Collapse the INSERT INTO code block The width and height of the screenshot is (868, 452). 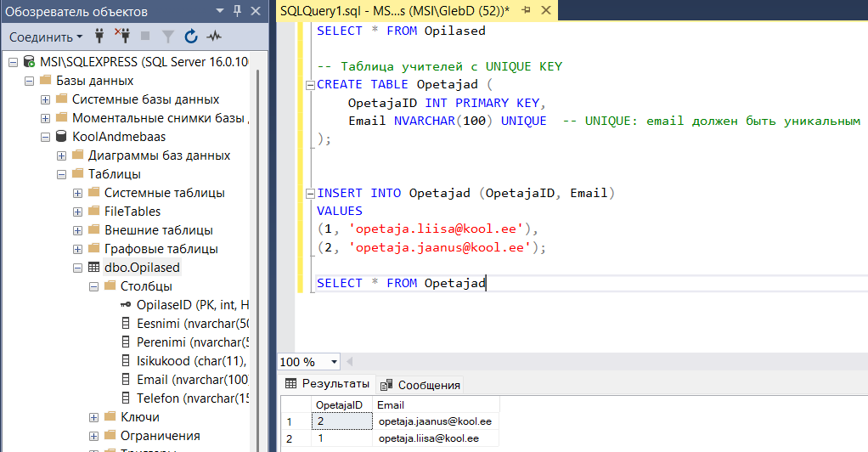[x=311, y=194]
